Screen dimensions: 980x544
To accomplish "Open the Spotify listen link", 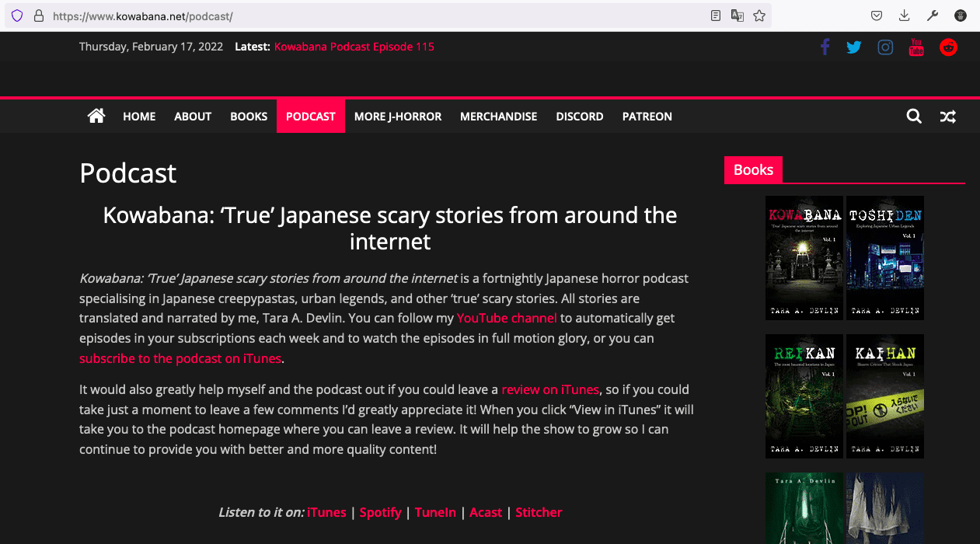I will click(x=380, y=512).
